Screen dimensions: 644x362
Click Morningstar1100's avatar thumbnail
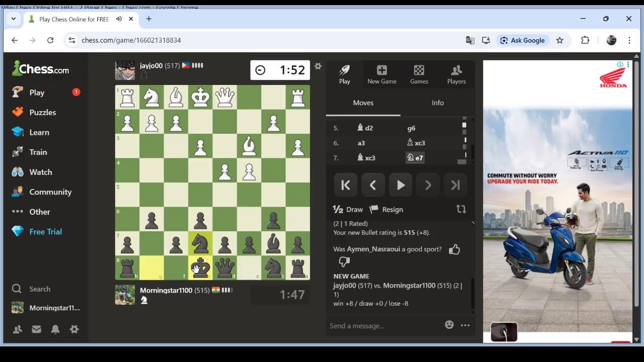[x=125, y=295]
